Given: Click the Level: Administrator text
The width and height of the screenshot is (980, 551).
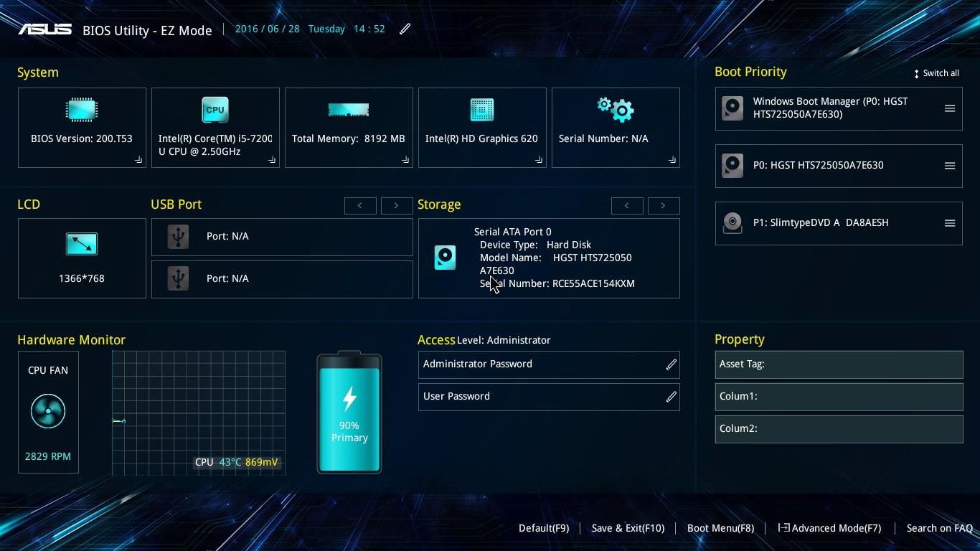Looking at the screenshot, I should pos(504,340).
